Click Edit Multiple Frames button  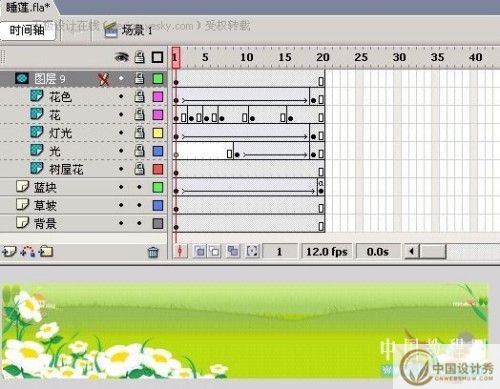pyautogui.click(x=233, y=251)
